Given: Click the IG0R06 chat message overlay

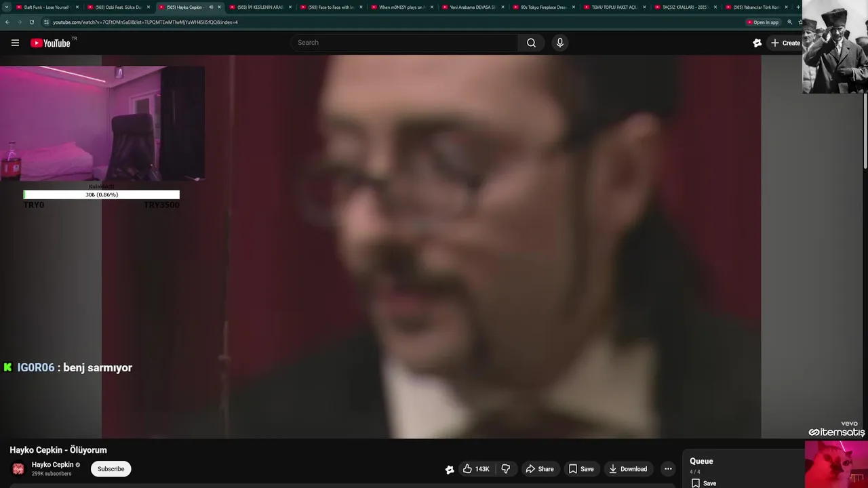Looking at the screenshot, I should tap(68, 367).
